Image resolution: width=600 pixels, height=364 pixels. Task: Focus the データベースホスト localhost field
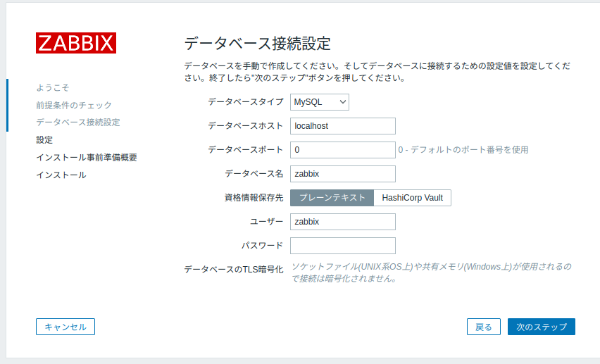point(343,126)
